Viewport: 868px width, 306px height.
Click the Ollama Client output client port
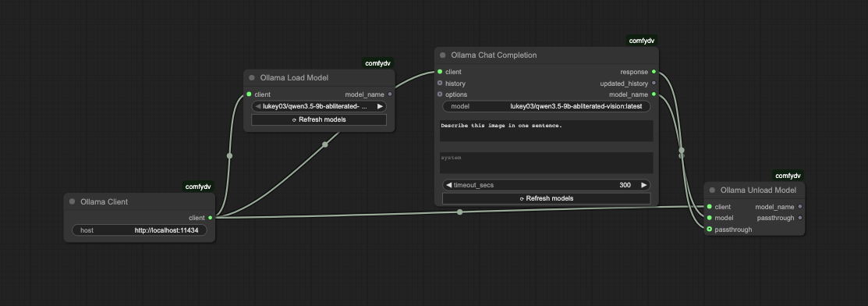pos(211,218)
